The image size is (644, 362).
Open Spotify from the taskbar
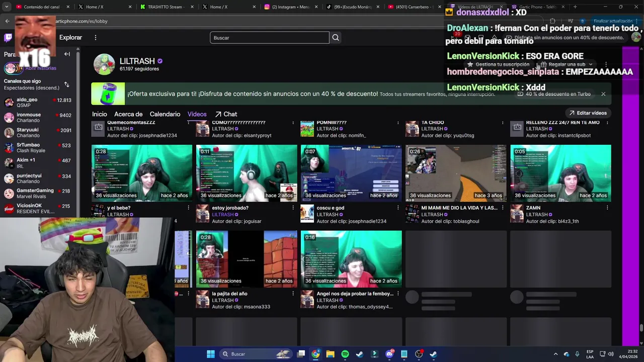tap(345, 354)
